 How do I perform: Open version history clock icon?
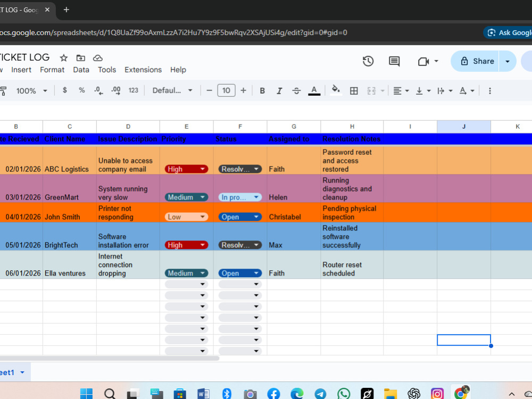(368, 61)
